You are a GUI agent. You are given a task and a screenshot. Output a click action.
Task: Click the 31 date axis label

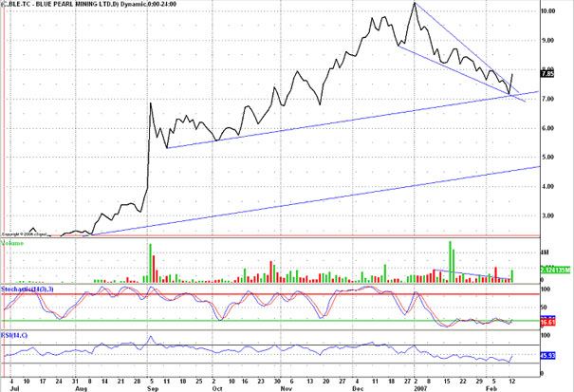(x=75, y=382)
